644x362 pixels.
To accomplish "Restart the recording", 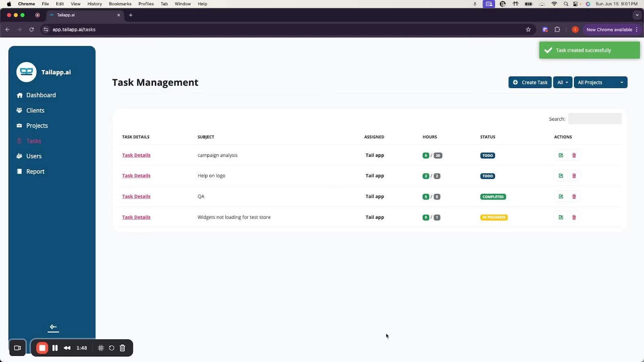I will tap(112, 348).
